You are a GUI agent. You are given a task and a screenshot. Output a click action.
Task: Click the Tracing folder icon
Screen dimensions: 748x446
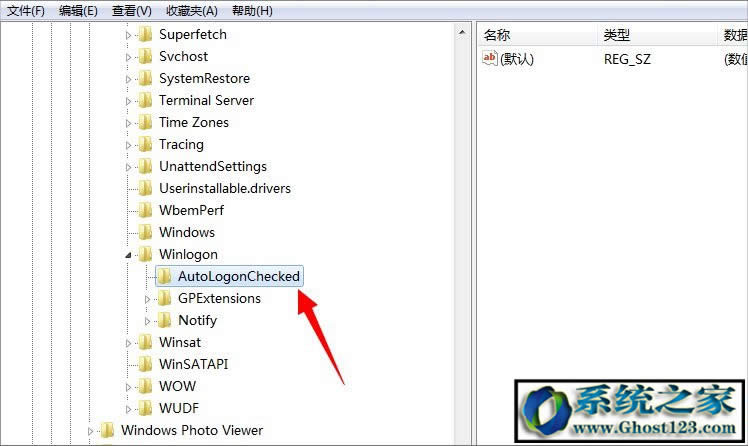coord(145,144)
